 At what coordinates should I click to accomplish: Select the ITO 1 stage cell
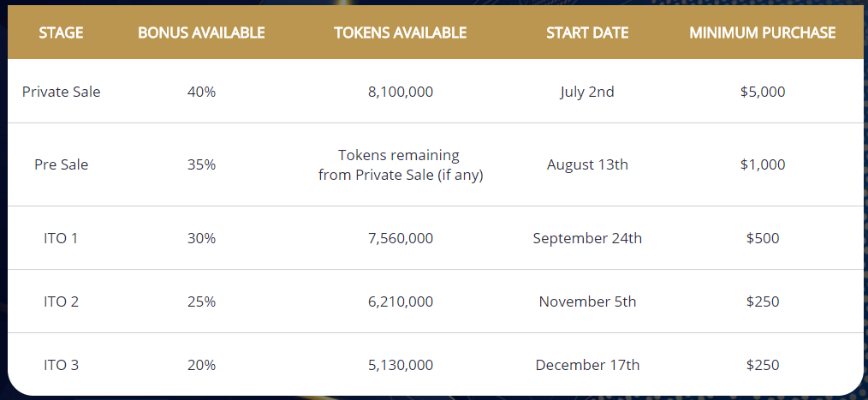61,238
